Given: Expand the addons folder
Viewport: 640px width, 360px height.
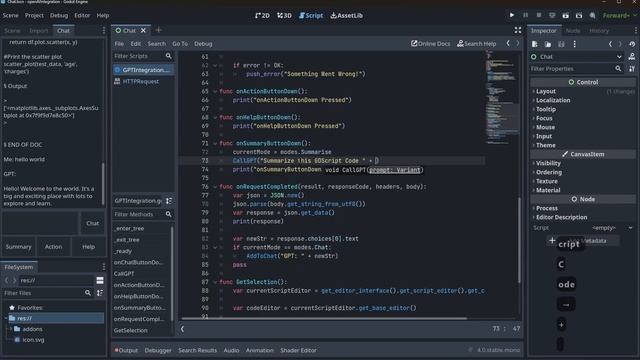Looking at the screenshot, I should coord(11,329).
